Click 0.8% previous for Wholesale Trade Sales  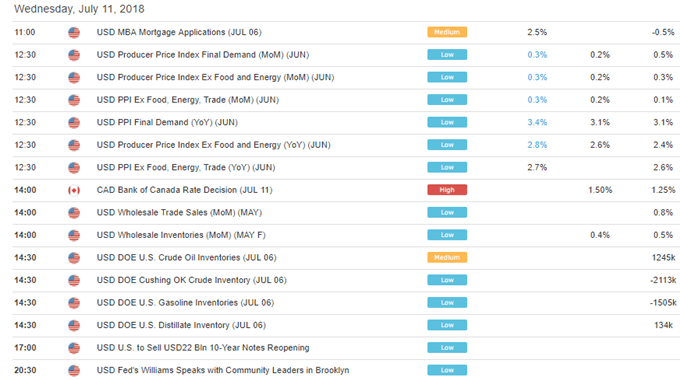coord(663,213)
